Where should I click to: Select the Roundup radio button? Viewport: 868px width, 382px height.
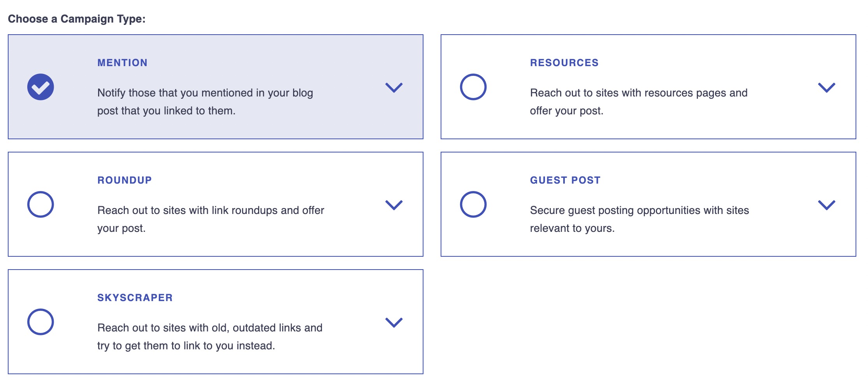[40, 204]
